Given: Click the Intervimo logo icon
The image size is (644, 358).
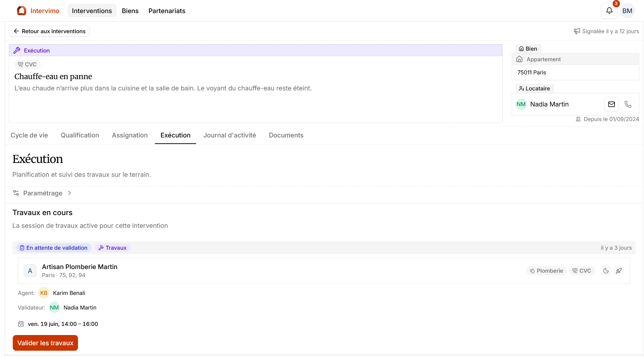Looking at the screenshot, I should [22, 11].
